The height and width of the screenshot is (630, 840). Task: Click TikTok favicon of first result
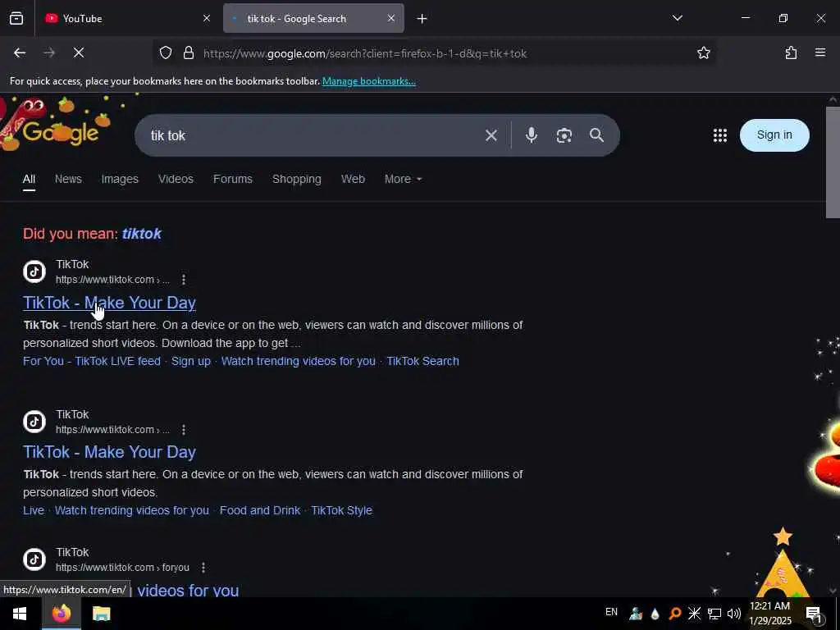(x=34, y=271)
